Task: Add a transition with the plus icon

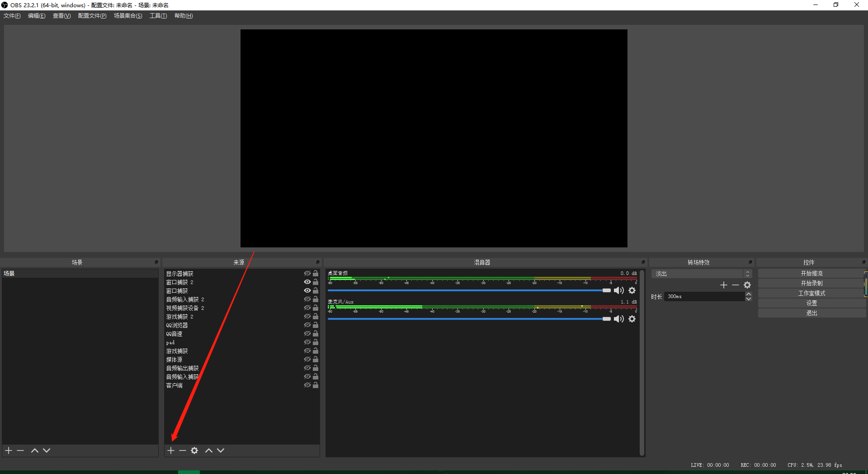Action: pyautogui.click(x=724, y=285)
